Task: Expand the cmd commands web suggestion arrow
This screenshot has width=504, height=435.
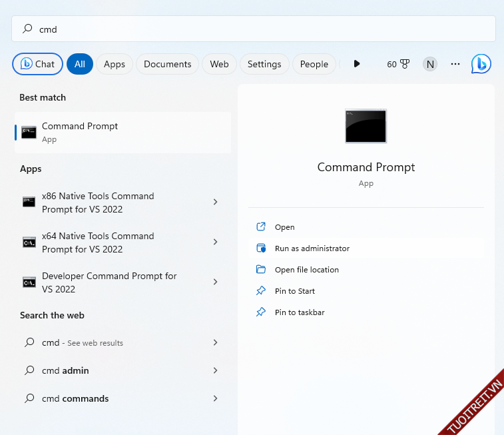Action: [215, 398]
